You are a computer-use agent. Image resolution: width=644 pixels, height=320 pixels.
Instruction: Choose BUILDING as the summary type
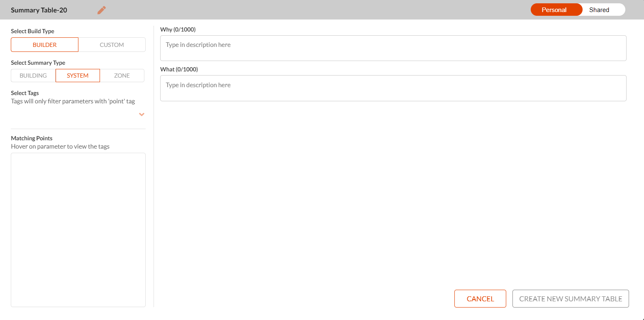[33, 76]
